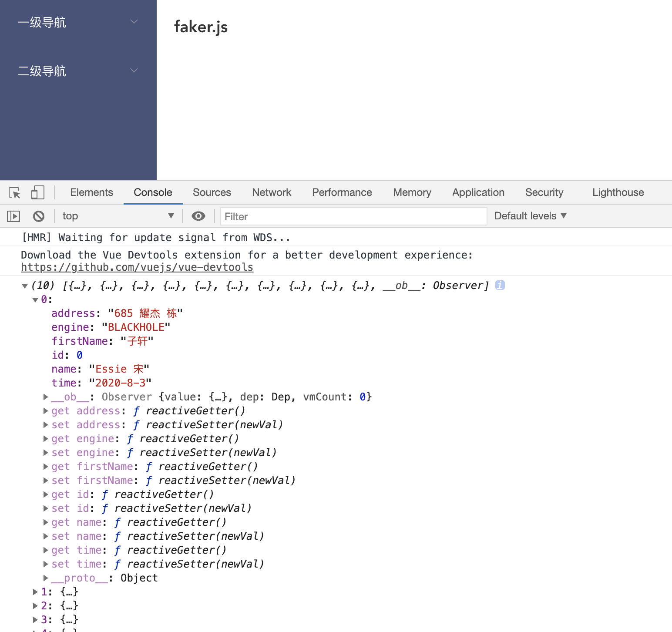This screenshot has height=632, width=672.
Task: Collapse the index 0 object
Action: pos(35,299)
